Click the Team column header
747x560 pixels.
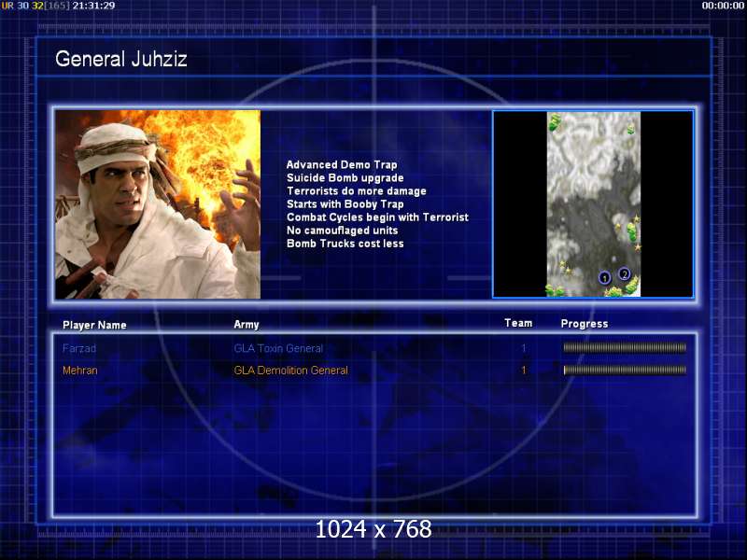click(x=518, y=323)
